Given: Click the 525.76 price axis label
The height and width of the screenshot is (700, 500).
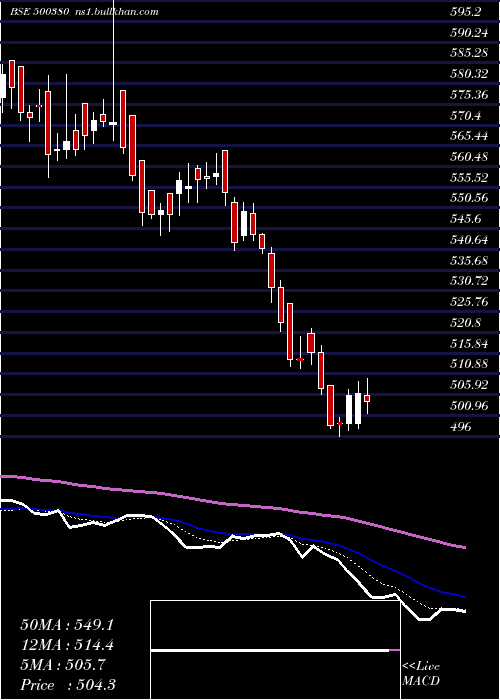Looking at the screenshot, I should (469, 302).
